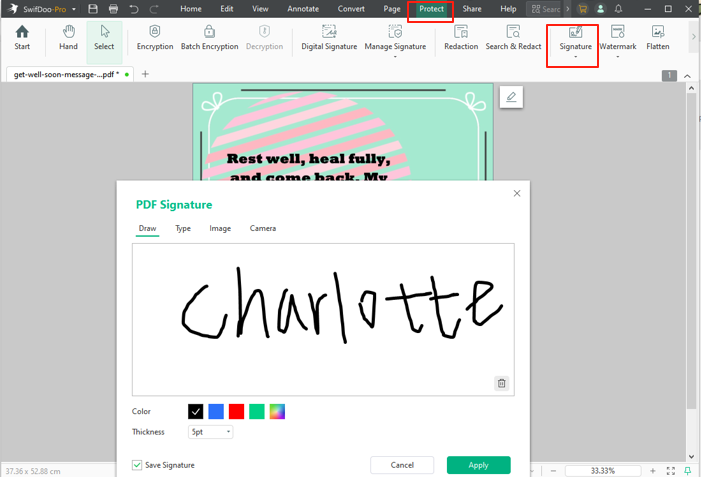This screenshot has width=701, height=477.
Task: Click the Flatten tool
Action: tap(658, 38)
